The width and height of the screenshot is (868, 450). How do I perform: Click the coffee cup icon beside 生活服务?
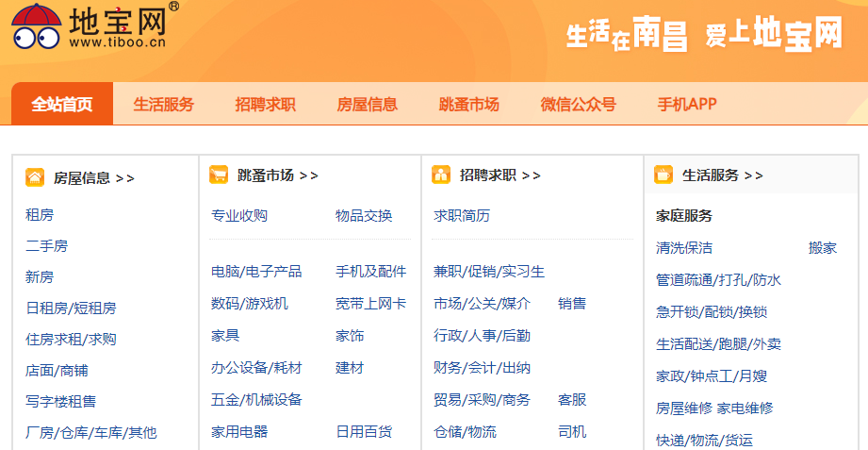coord(663,175)
